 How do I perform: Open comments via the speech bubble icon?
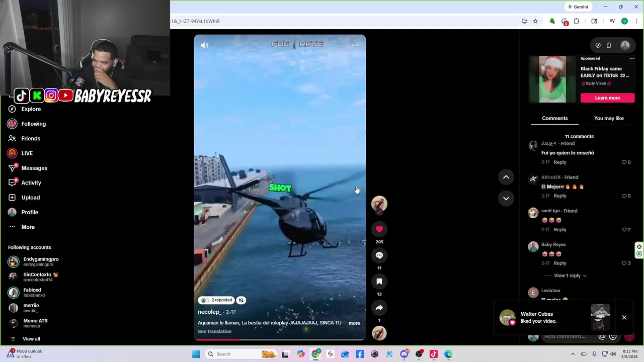point(379,255)
